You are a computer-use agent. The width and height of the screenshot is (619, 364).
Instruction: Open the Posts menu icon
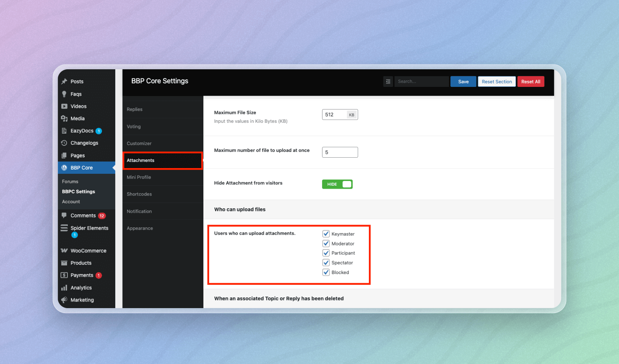click(64, 81)
